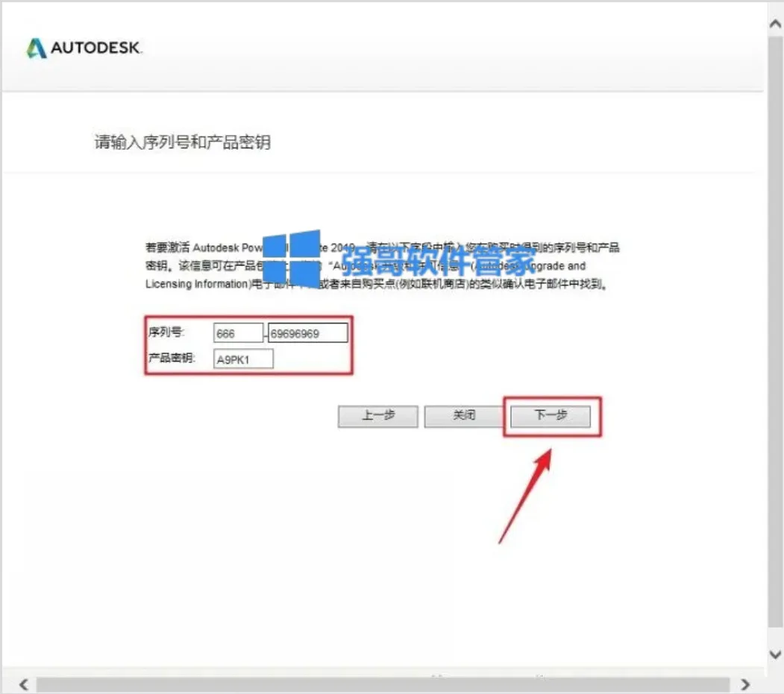Click the 关闭 (Close) button

tap(463, 416)
